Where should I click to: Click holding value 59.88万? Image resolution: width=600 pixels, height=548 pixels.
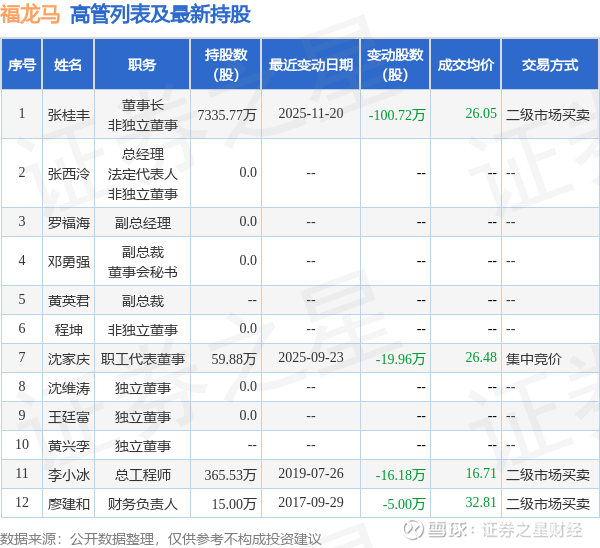click(x=234, y=359)
